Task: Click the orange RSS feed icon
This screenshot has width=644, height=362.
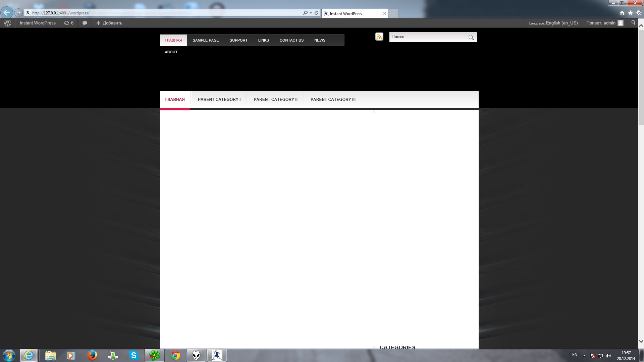Action: point(379,37)
